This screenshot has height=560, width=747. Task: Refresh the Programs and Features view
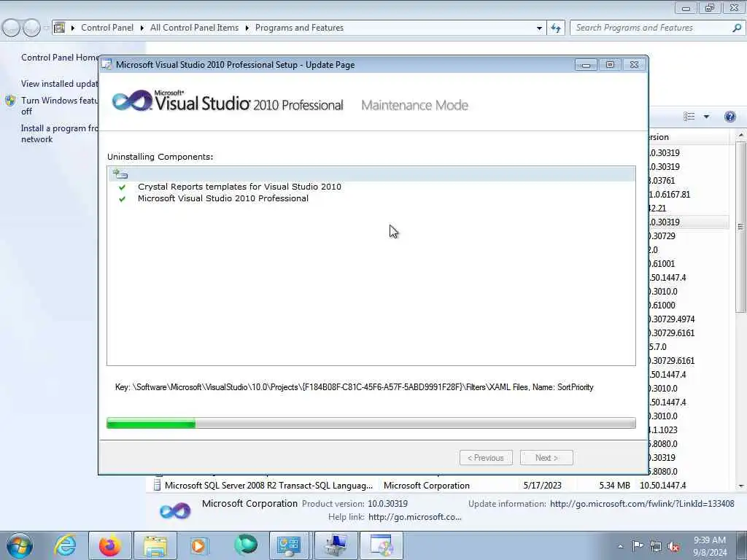[x=556, y=28]
